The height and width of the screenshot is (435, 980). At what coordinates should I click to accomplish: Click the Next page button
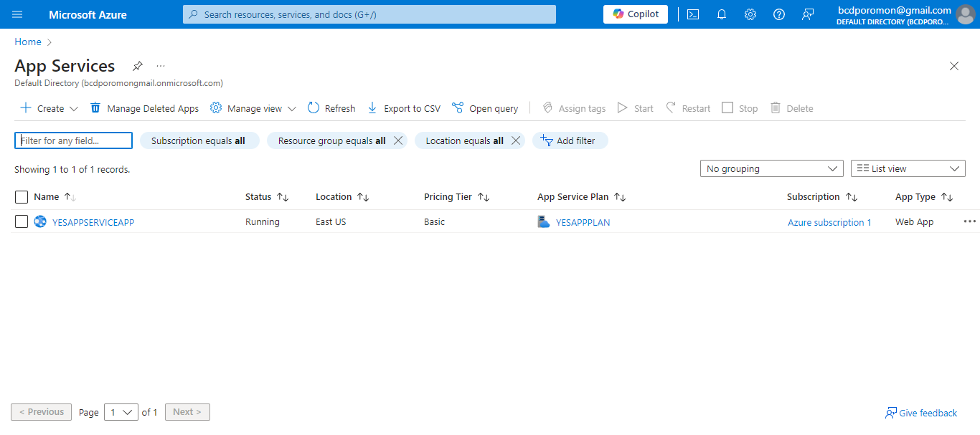click(x=187, y=412)
